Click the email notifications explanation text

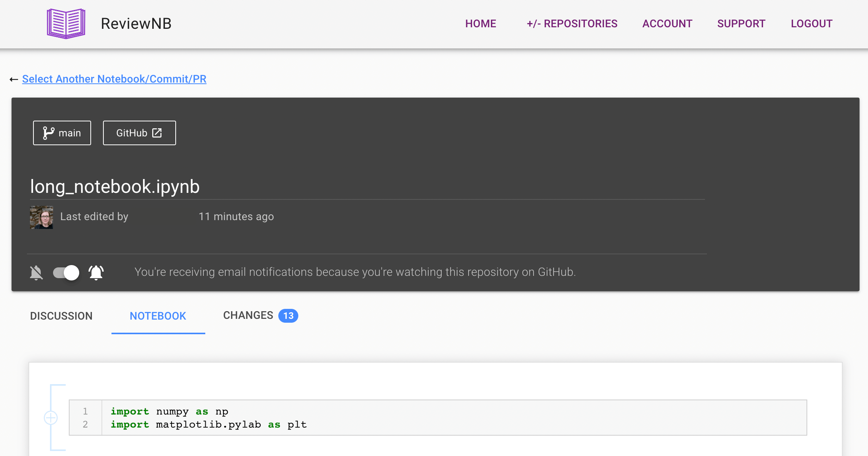click(355, 272)
